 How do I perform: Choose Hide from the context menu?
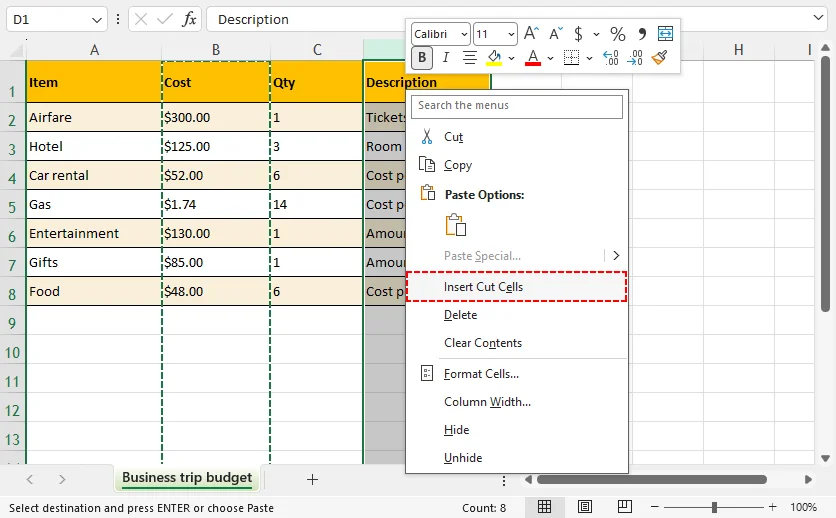coord(517,430)
